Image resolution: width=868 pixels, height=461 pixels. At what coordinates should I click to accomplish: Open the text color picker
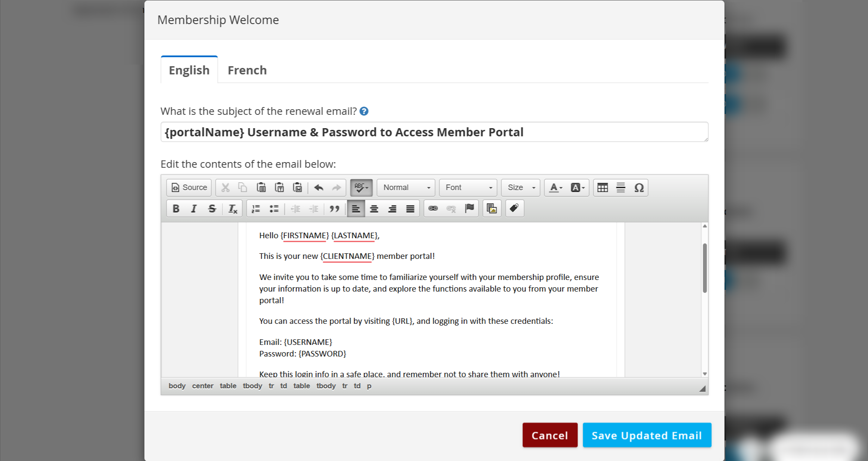556,187
